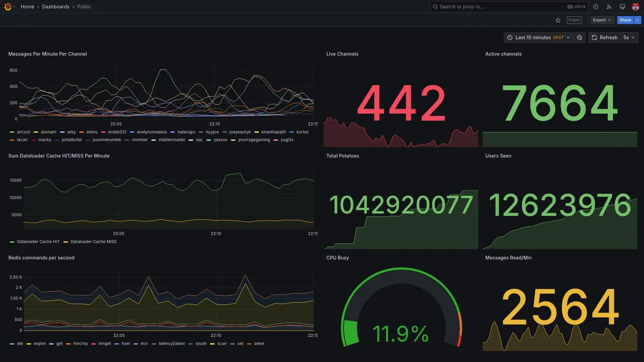Click the Users Seen panel title
Screen dimensions: 644x362
tap(498, 156)
